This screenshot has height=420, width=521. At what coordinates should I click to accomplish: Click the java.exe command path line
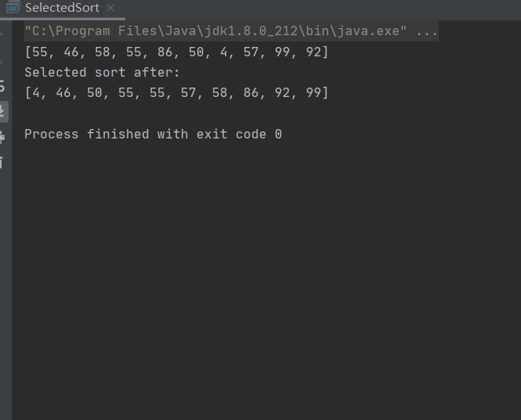point(232,31)
